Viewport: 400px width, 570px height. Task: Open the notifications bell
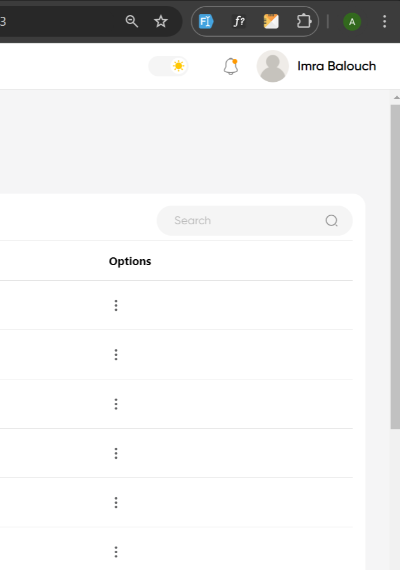pyautogui.click(x=231, y=66)
